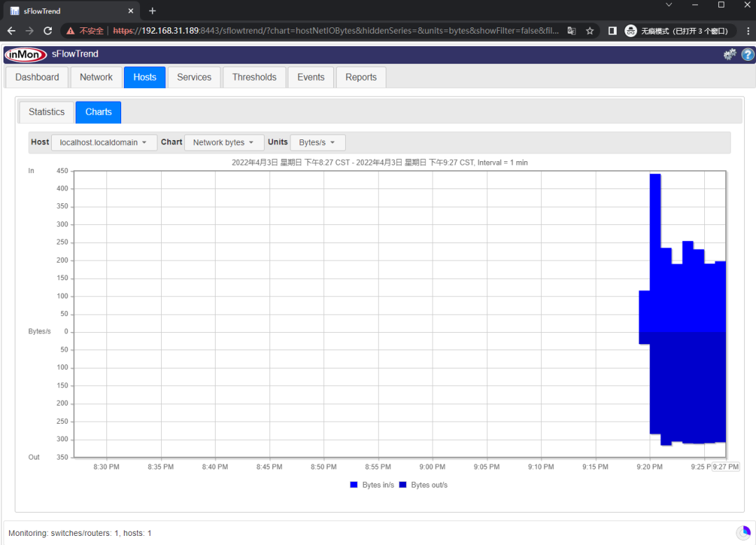Open reader mode from the address bar icon
The width and height of the screenshot is (756, 545).
tap(572, 31)
